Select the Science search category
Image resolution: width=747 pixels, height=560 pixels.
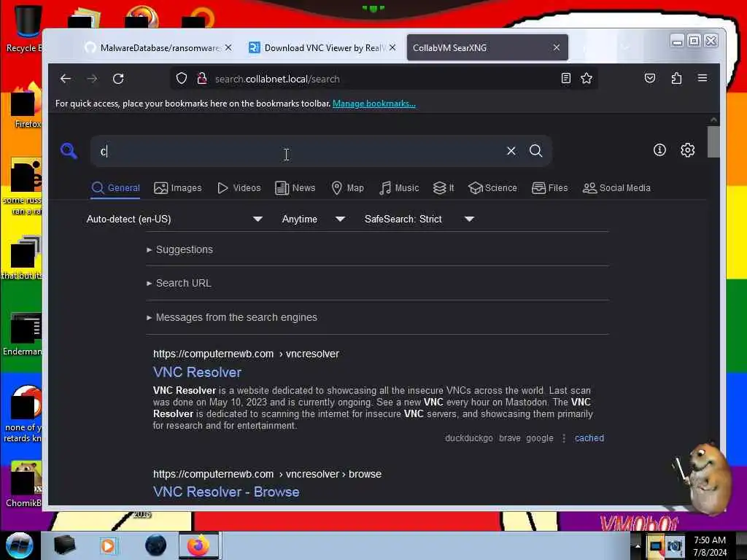click(492, 188)
